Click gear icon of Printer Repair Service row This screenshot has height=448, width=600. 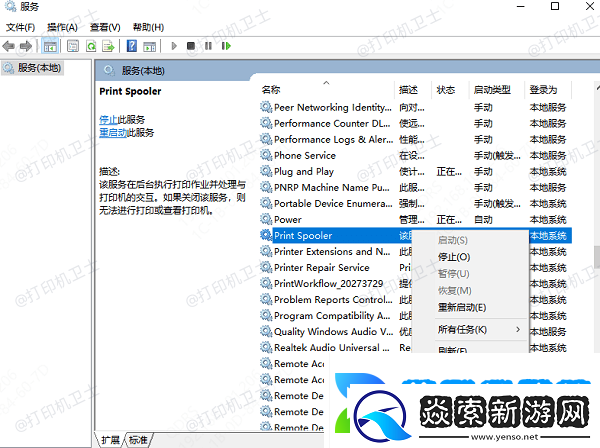pos(266,267)
